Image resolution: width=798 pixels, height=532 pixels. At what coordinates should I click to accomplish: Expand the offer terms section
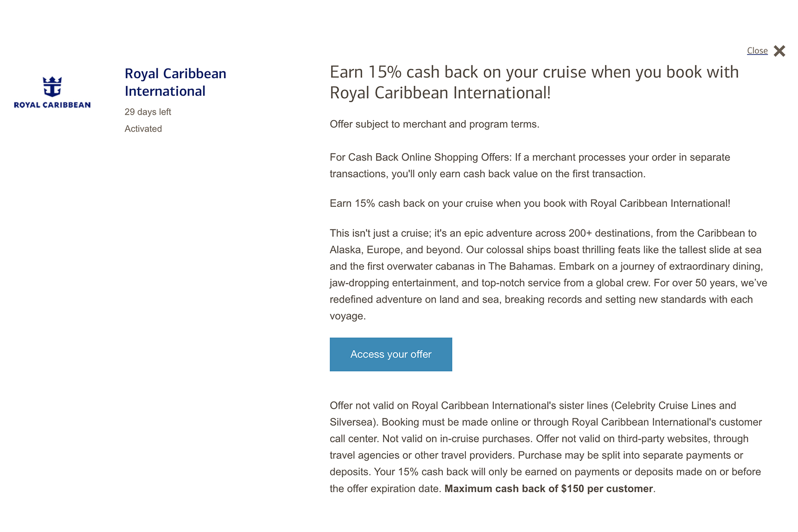435,124
